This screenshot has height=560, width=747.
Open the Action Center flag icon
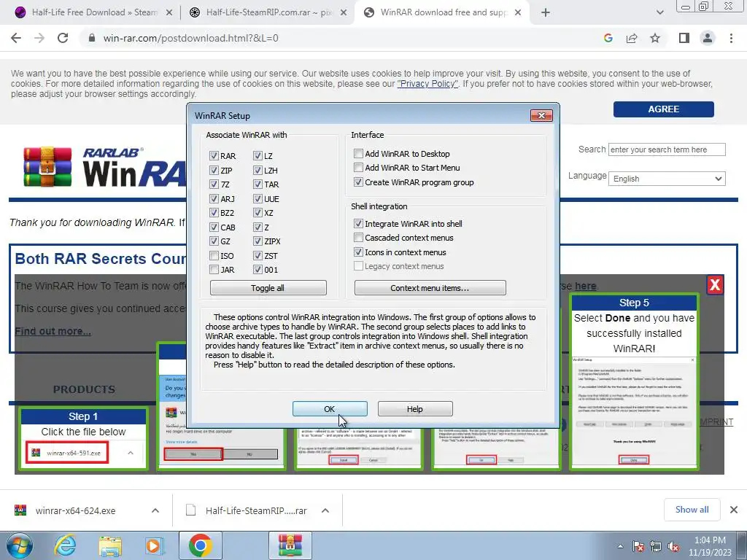638,546
